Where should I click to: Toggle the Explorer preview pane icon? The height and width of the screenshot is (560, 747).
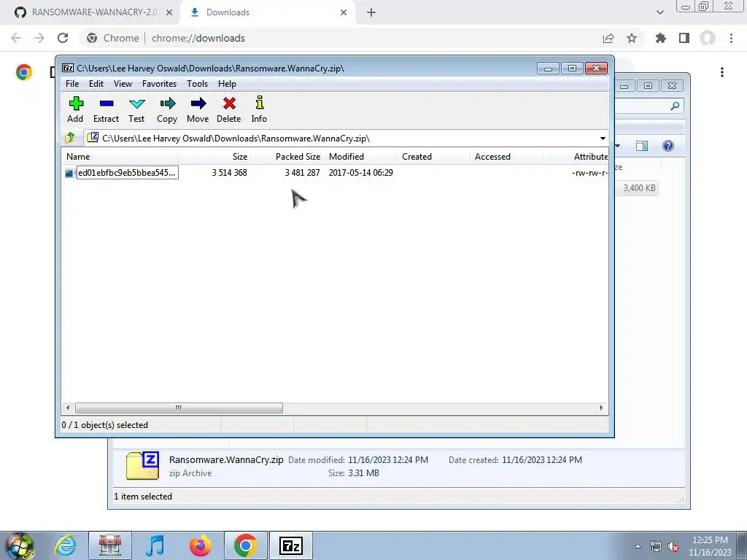coord(642,146)
